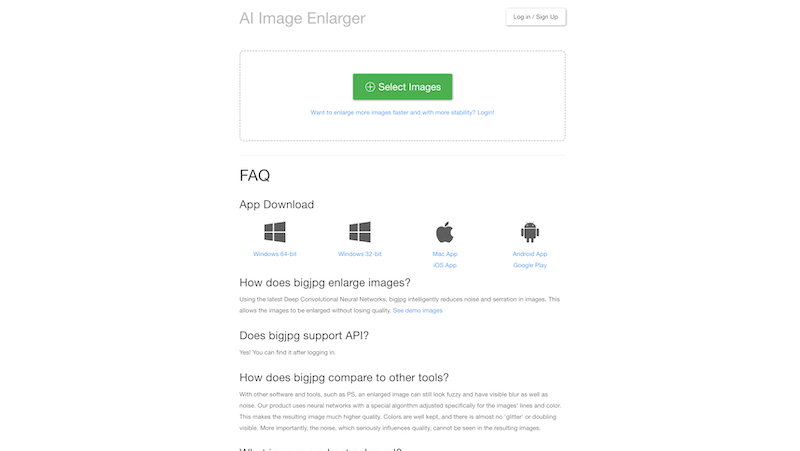
Task: Click the 'How does bigjpg enlarge images?' heading
Action: 325,283
